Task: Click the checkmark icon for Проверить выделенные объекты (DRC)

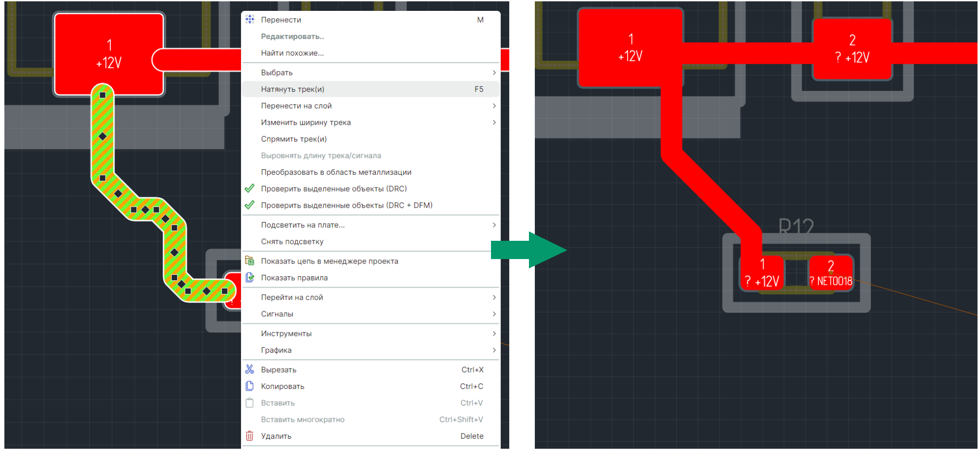Action: click(x=250, y=188)
